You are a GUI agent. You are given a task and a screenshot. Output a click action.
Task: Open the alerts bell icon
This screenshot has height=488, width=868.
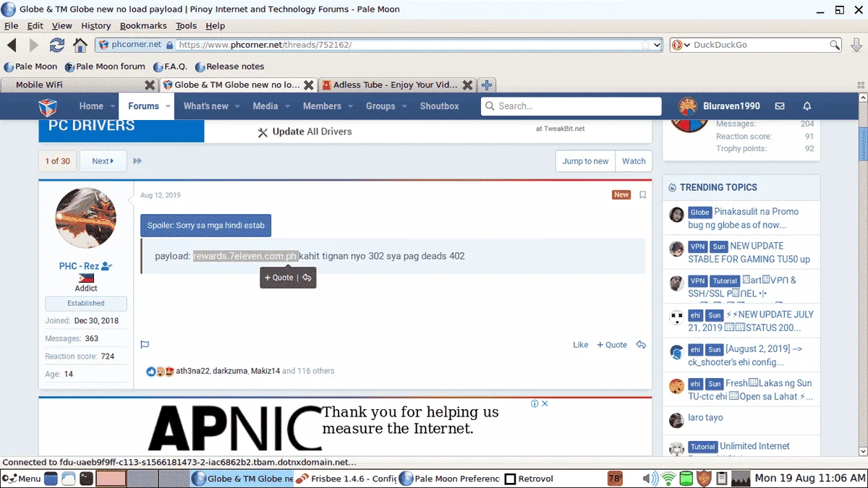[x=807, y=106]
